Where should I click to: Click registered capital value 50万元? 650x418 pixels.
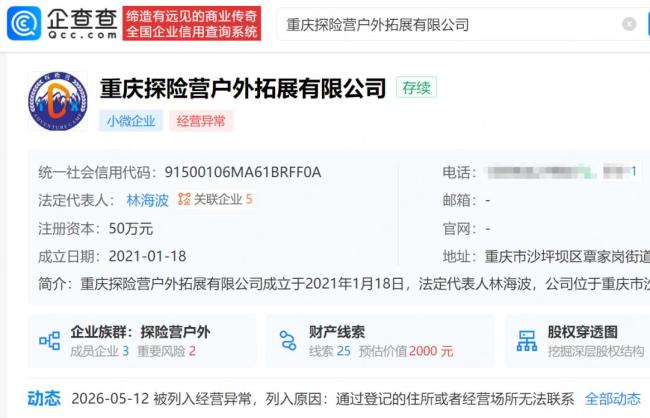tap(131, 228)
